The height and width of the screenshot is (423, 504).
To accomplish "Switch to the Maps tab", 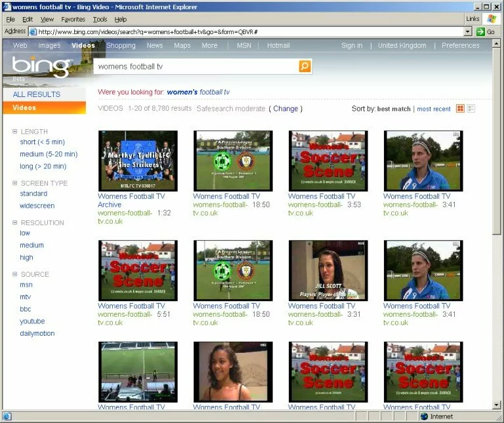I will point(182,46).
